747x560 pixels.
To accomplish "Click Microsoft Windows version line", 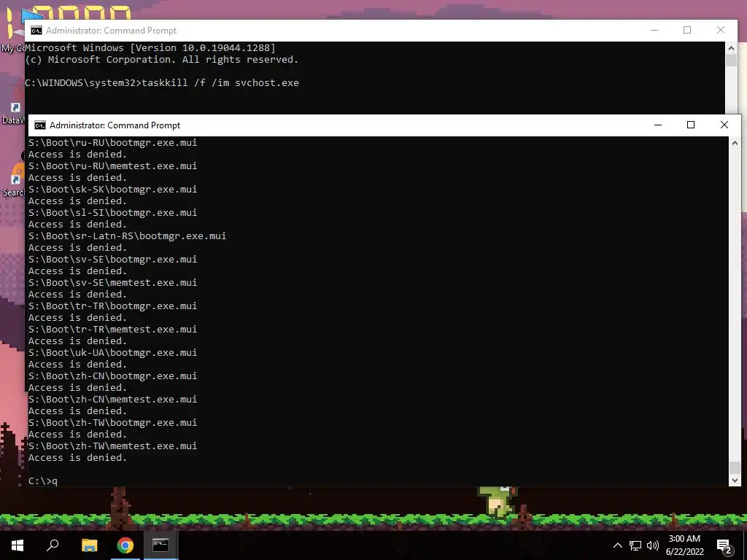I will click(x=150, y=47).
